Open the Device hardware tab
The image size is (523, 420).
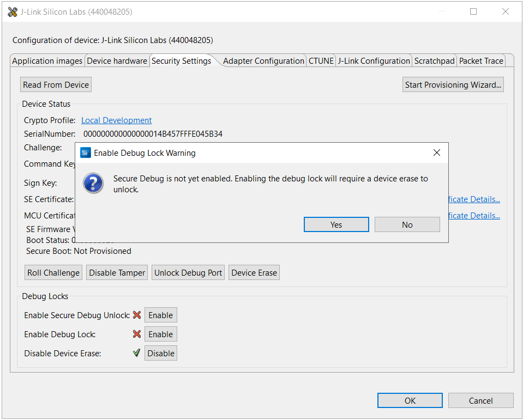(117, 61)
